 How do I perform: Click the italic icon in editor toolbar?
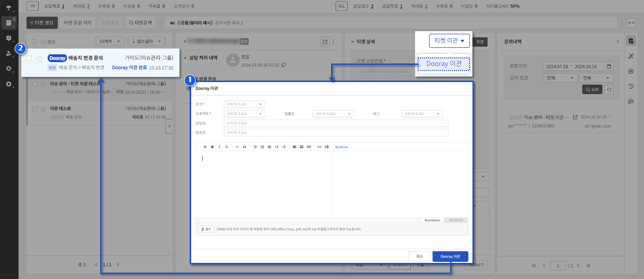point(219,147)
